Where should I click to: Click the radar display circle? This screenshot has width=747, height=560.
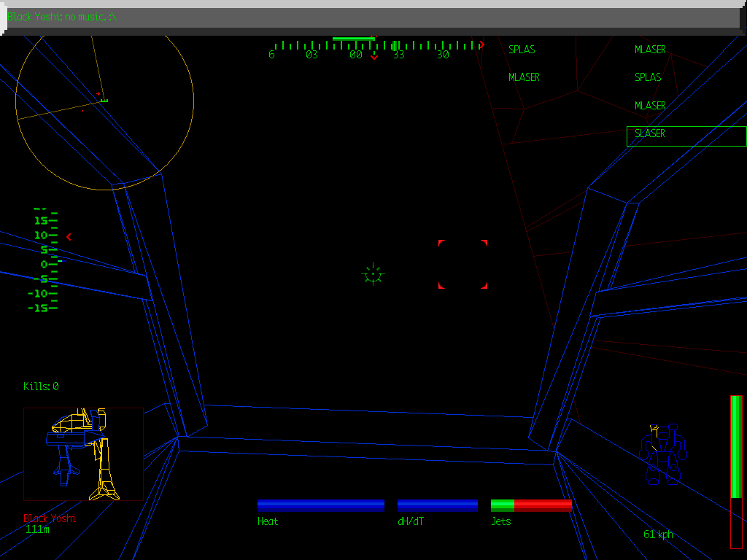[x=104, y=113]
